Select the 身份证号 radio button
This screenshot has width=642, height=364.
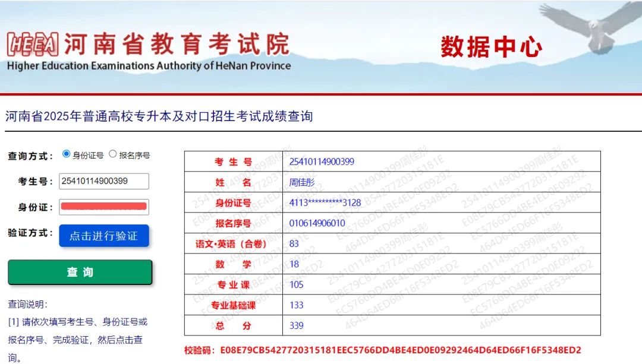click(x=67, y=154)
